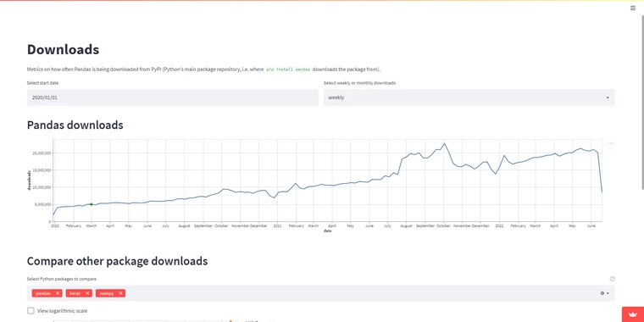Clear all selected packages with circle X icon
This screenshot has width=644, height=322.
[602, 293]
